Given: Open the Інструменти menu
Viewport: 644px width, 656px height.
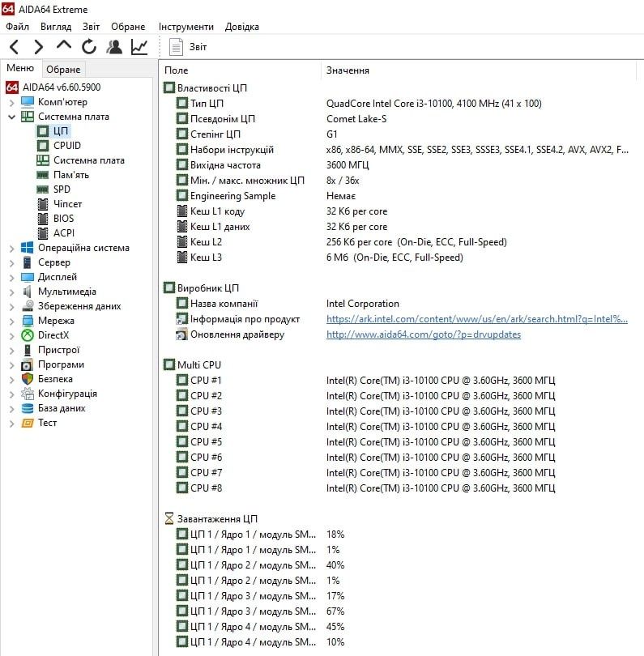Looking at the screenshot, I should click(186, 27).
